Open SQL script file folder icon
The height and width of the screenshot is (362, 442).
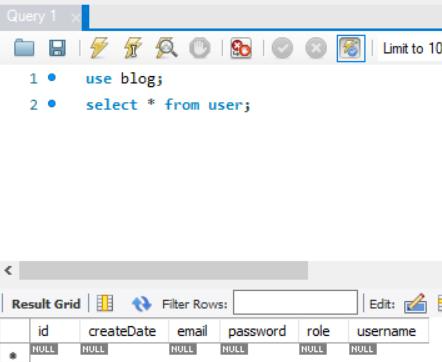tap(24, 48)
